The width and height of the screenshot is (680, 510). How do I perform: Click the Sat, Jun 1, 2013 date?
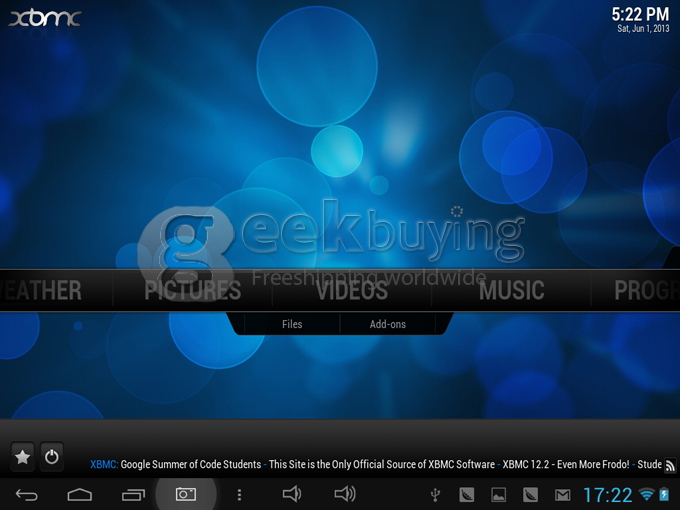[643, 29]
